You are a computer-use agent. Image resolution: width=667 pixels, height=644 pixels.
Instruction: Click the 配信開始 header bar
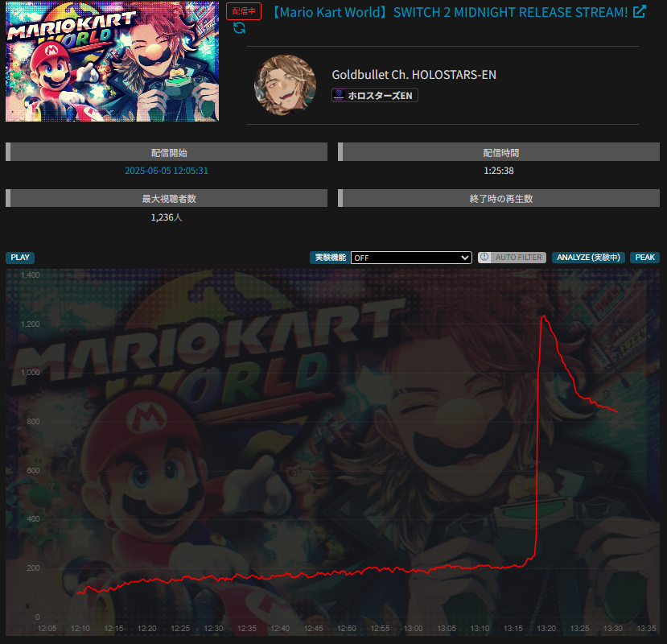167,152
